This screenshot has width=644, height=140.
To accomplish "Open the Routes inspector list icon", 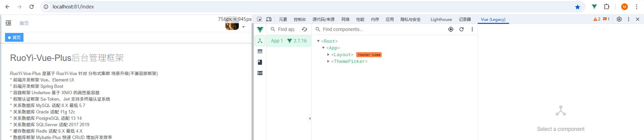I will [x=260, y=73].
